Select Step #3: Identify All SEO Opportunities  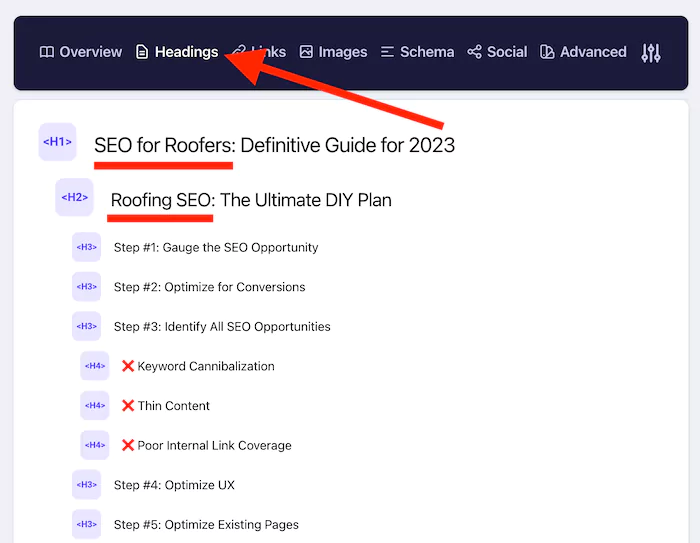point(222,326)
